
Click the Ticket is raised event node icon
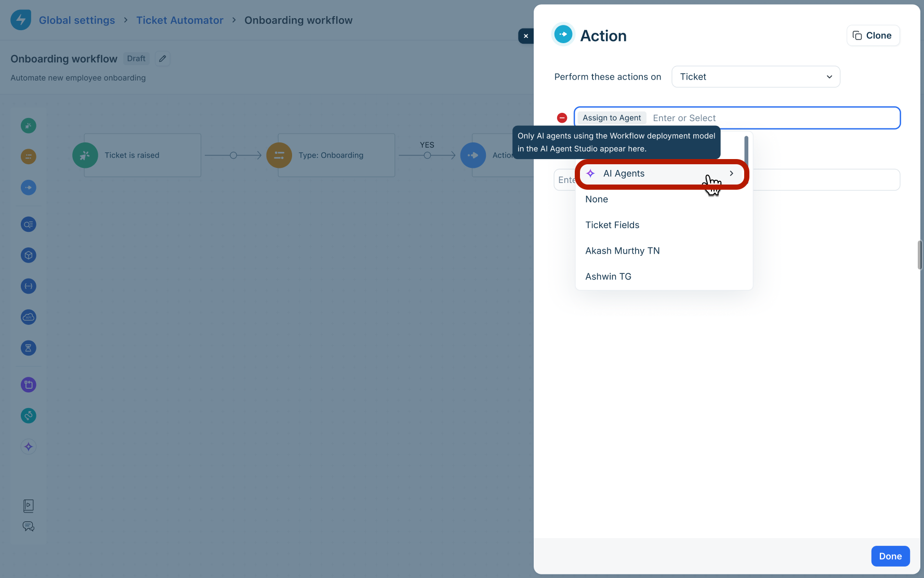pyautogui.click(x=85, y=155)
